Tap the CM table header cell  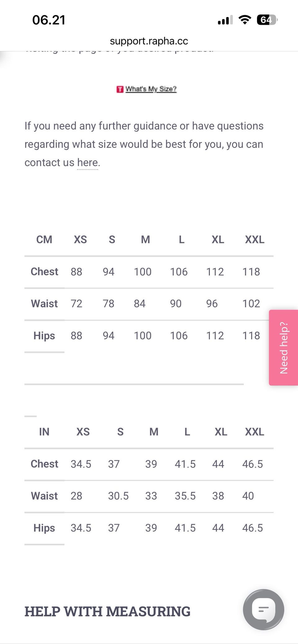tap(44, 240)
